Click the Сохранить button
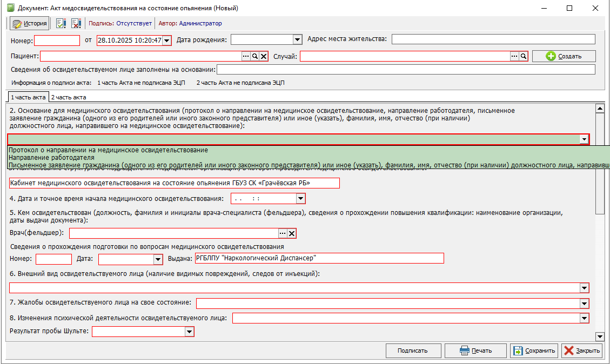610x364 pixels. click(x=534, y=350)
